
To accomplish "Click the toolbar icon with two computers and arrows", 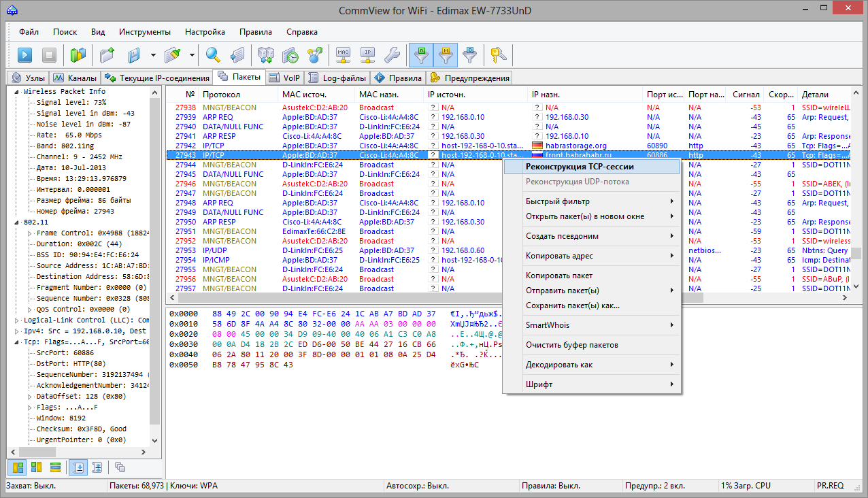I will click(x=266, y=55).
